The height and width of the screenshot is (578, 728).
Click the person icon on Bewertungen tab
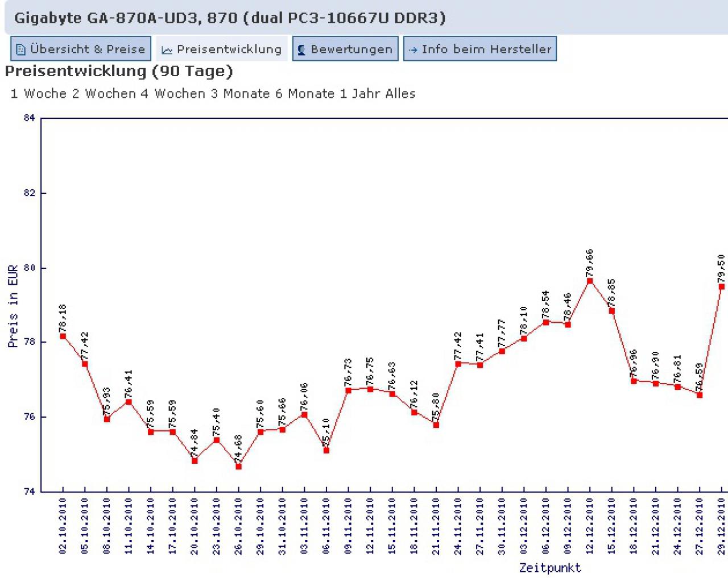[x=302, y=49]
